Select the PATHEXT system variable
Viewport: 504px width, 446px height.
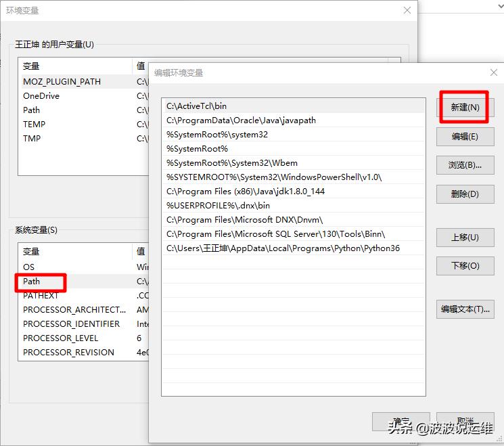(x=84, y=296)
